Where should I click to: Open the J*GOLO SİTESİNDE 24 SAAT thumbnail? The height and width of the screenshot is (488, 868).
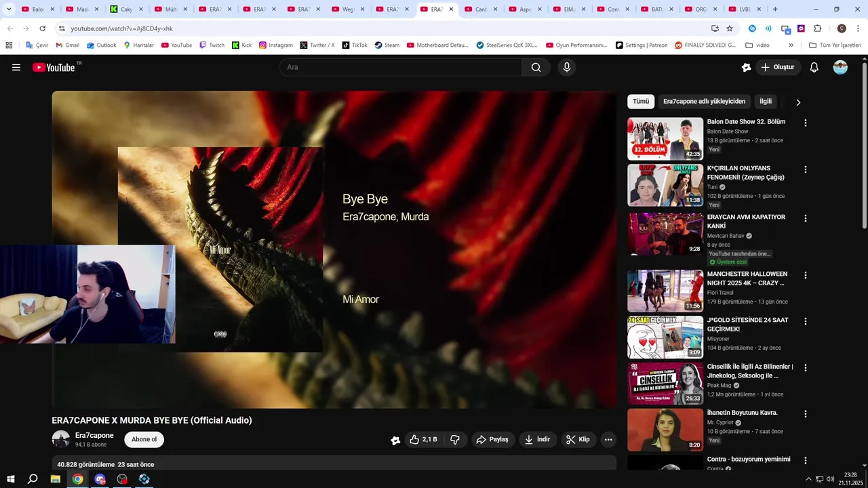[665, 337]
